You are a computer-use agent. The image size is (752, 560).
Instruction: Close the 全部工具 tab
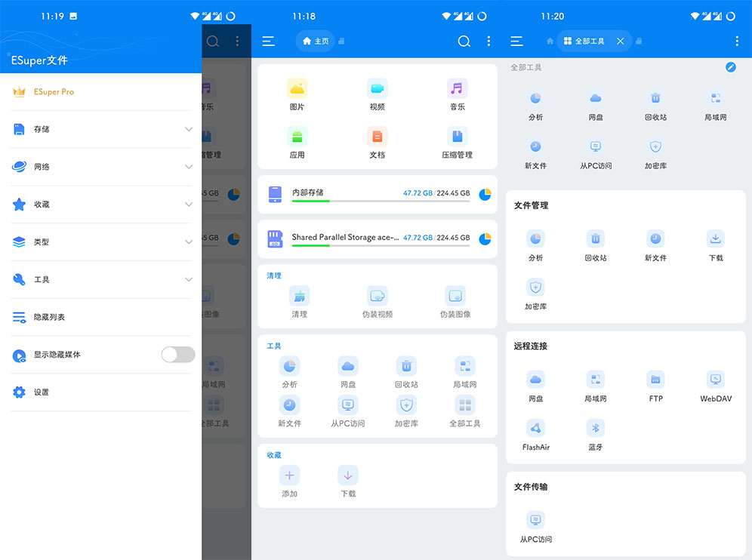pyautogui.click(x=620, y=42)
